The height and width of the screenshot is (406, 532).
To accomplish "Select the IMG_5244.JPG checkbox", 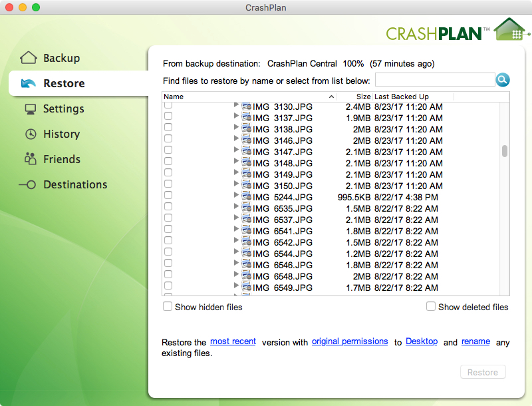I will click(168, 195).
